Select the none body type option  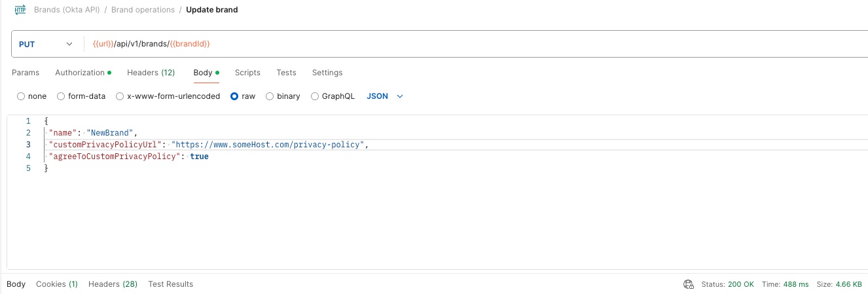[x=21, y=96]
